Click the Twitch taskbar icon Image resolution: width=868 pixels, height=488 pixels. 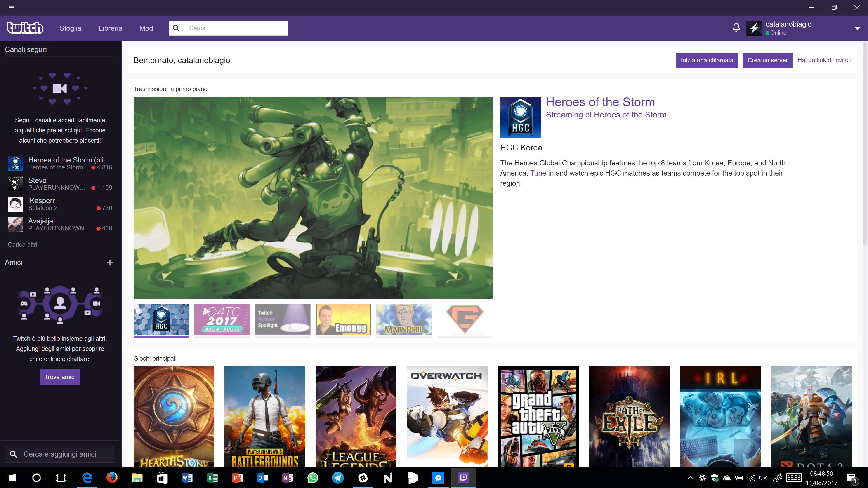pyautogui.click(x=463, y=478)
